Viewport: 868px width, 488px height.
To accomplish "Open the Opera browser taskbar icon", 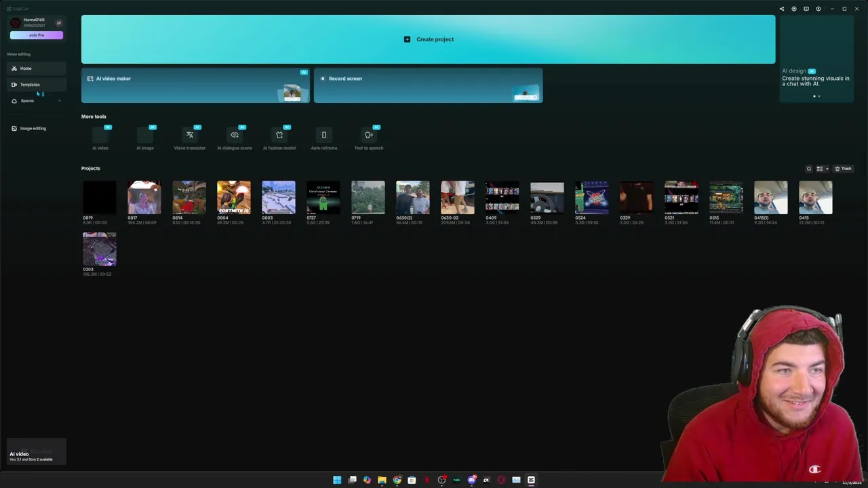I will (x=501, y=480).
